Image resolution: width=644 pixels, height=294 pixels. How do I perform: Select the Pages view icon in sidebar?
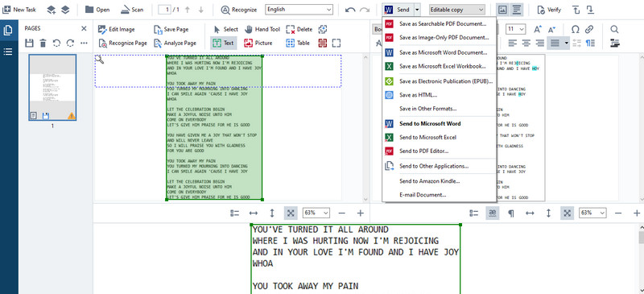click(8, 31)
